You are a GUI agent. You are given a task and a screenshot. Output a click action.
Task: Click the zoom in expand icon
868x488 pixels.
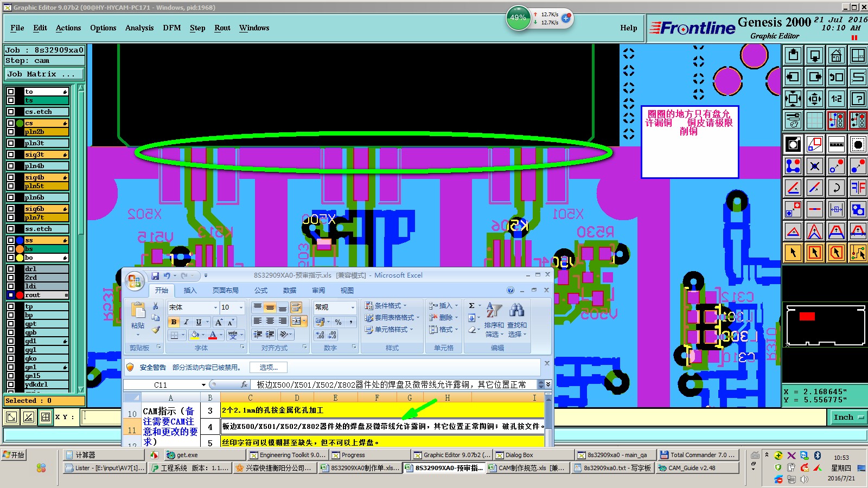[x=793, y=99]
